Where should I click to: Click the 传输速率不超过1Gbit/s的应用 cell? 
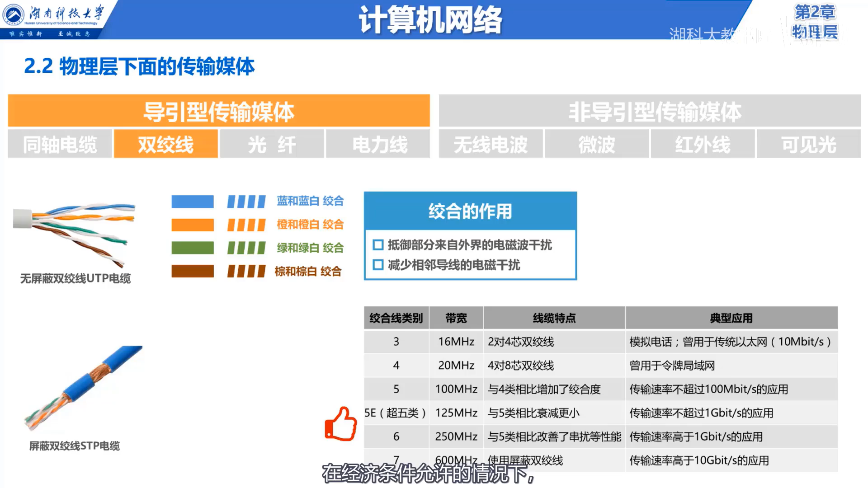[x=731, y=413]
